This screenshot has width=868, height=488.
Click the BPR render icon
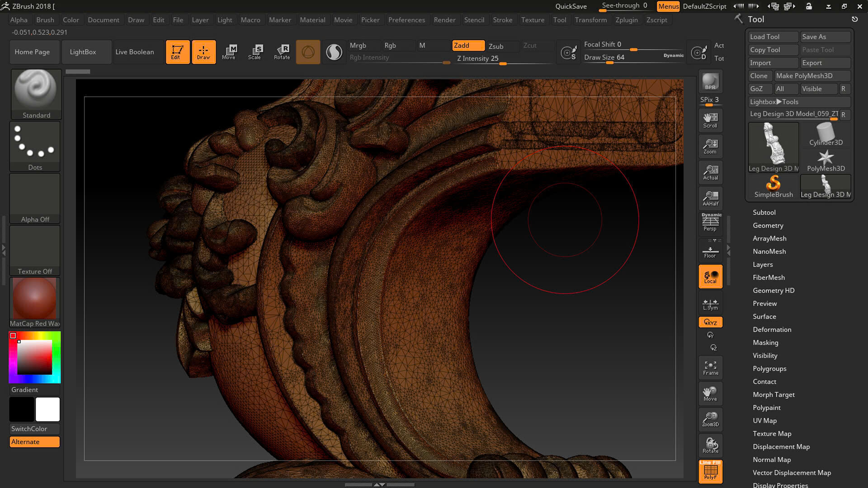(x=710, y=82)
